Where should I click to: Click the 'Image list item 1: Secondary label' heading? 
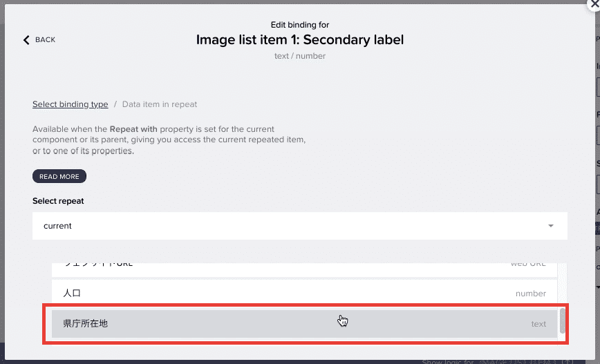point(300,40)
